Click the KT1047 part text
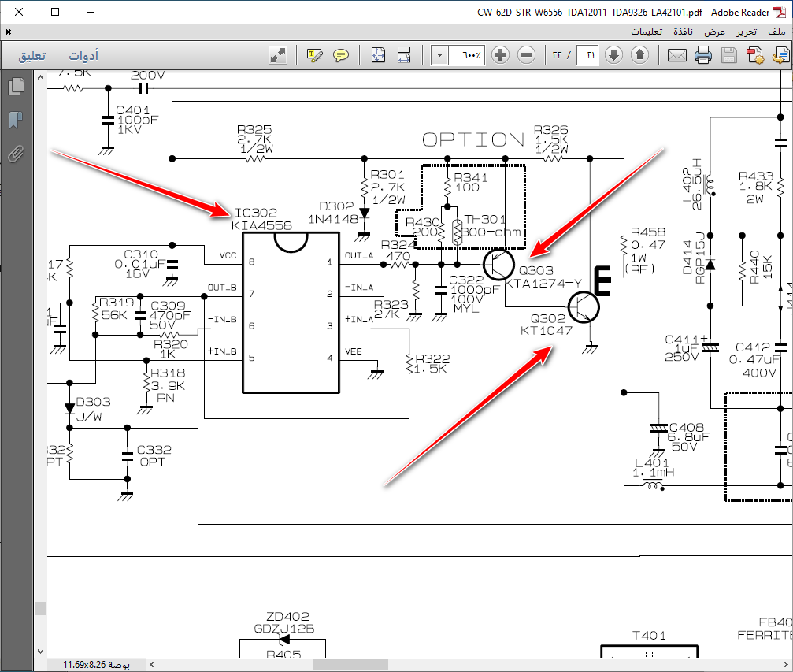793x672 pixels. [547, 331]
